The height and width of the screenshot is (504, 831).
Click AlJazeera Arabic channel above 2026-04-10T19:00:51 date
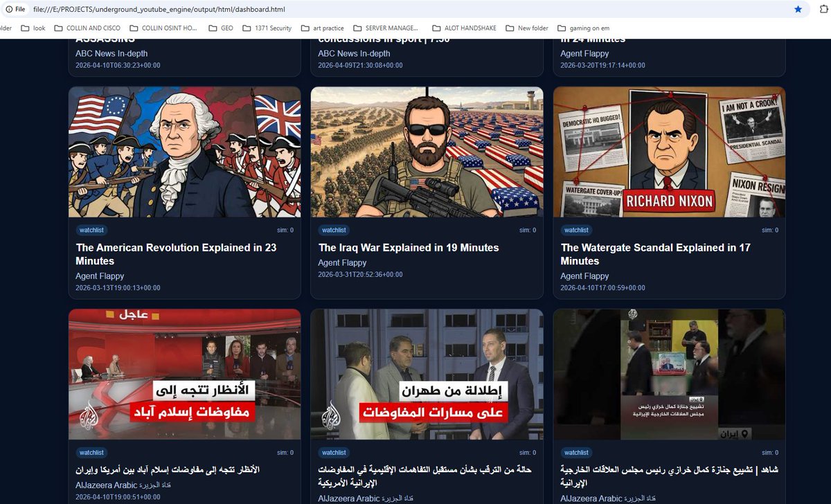pos(123,485)
